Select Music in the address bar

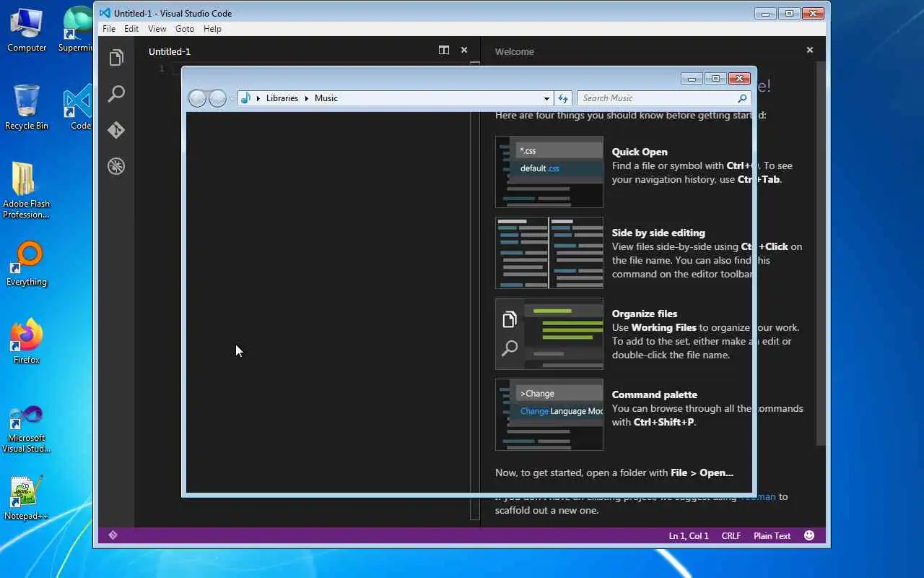(326, 98)
